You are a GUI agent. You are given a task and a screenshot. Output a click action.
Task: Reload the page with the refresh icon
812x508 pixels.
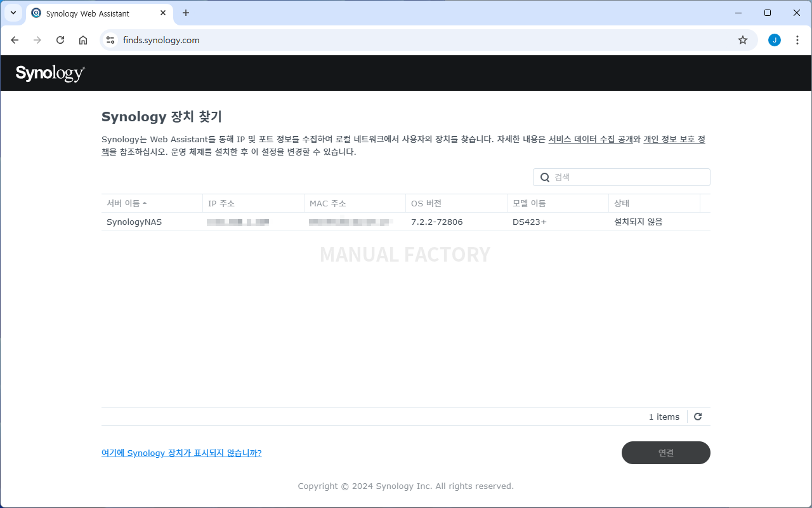click(60, 40)
